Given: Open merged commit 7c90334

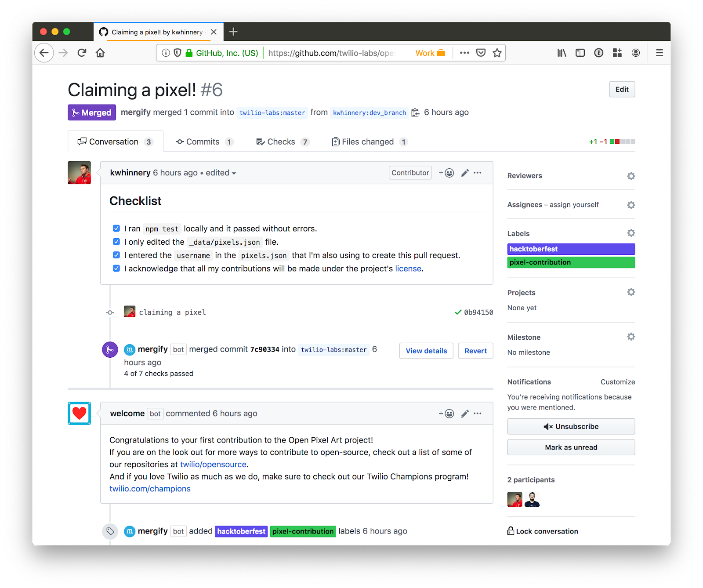Looking at the screenshot, I should (x=265, y=349).
